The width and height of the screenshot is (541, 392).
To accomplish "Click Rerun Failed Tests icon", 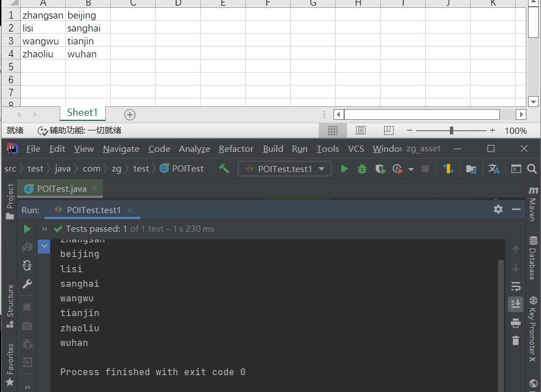I will (27, 247).
